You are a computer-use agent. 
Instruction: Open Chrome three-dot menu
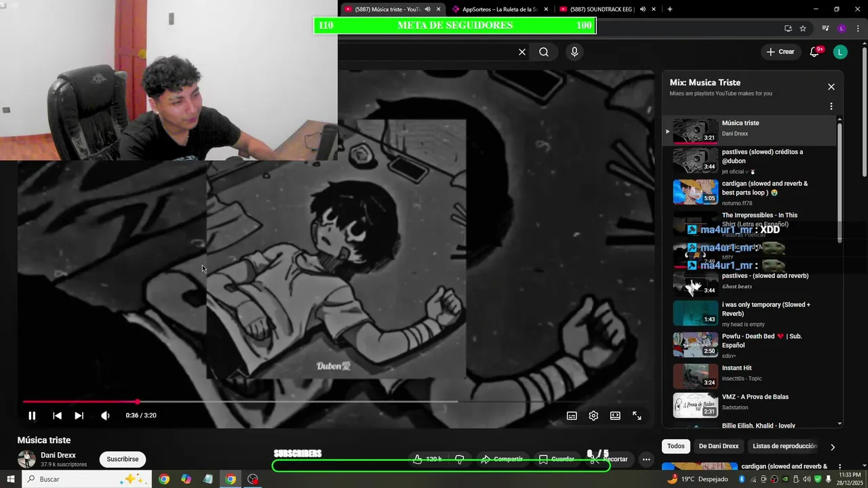(x=858, y=28)
